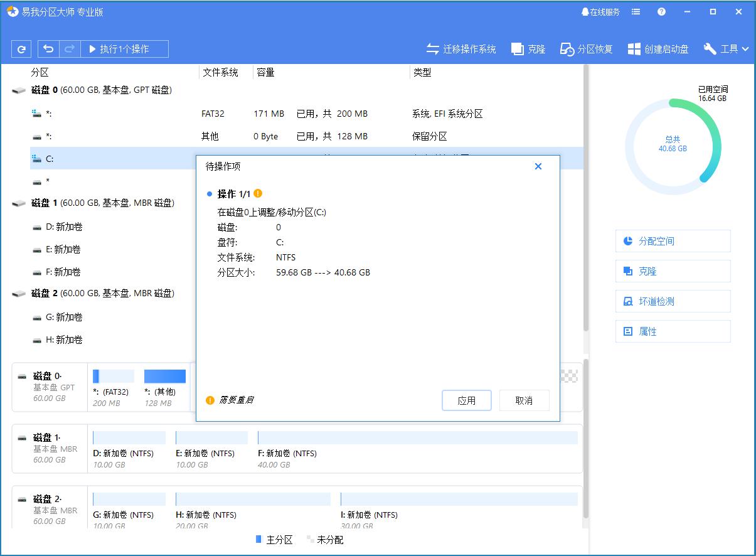Image resolution: width=756 pixels, height=556 pixels.
Task: Expand 磁盘 1 in the partition list
Action: pos(75,203)
